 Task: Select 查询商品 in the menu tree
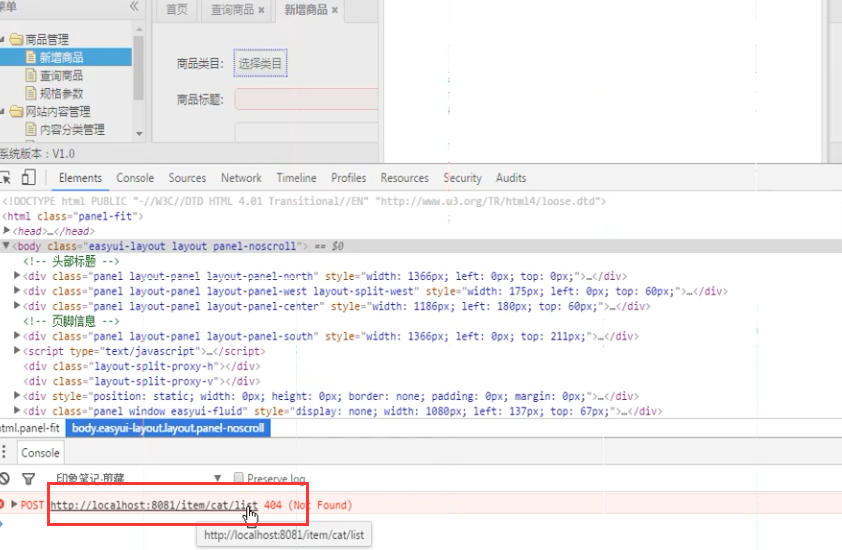click(61, 75)
